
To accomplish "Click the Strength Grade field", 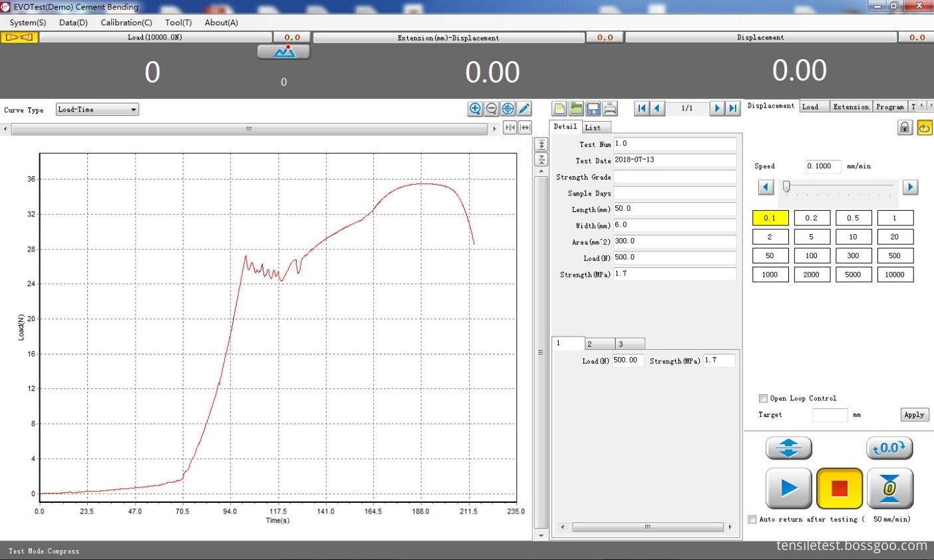I will point(675,177).
